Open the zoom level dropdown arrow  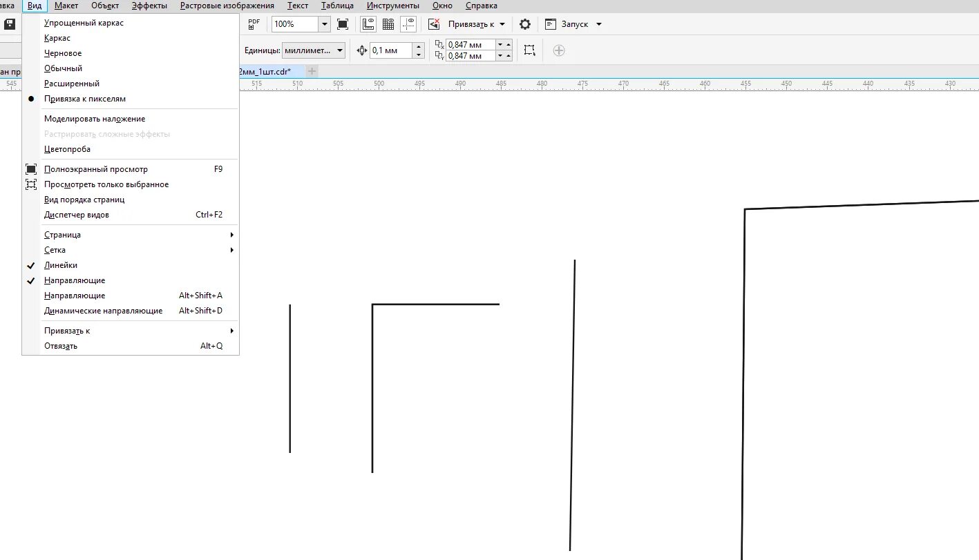[324, 24]
